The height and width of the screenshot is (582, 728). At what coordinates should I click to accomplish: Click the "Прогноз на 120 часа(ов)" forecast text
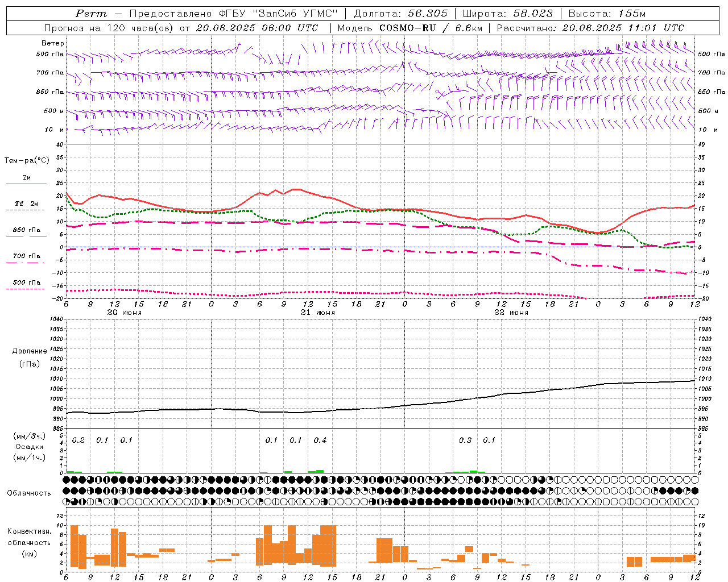110,28
